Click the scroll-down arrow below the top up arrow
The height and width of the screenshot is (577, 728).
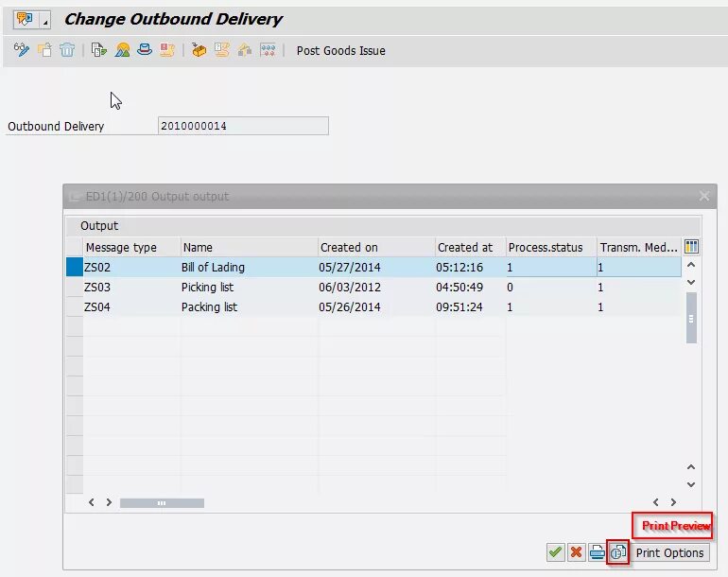click(x=691, y=282)
